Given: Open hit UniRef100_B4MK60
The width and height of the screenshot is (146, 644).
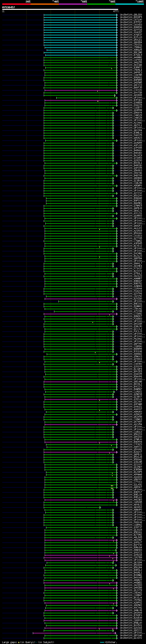Looking at the screenshot, I should [131, 151].
